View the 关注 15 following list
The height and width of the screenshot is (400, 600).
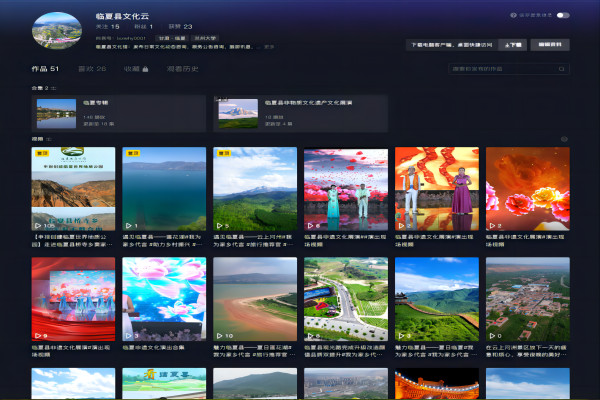[x=108, y=27]
